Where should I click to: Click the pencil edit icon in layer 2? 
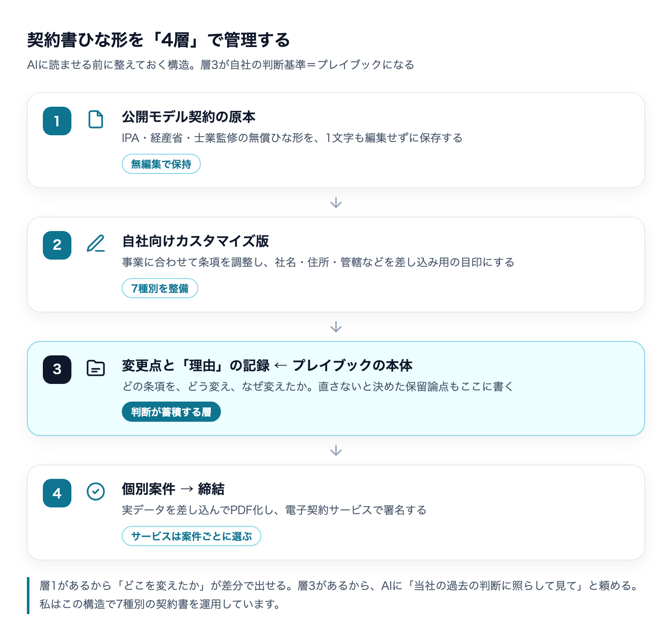96,243
